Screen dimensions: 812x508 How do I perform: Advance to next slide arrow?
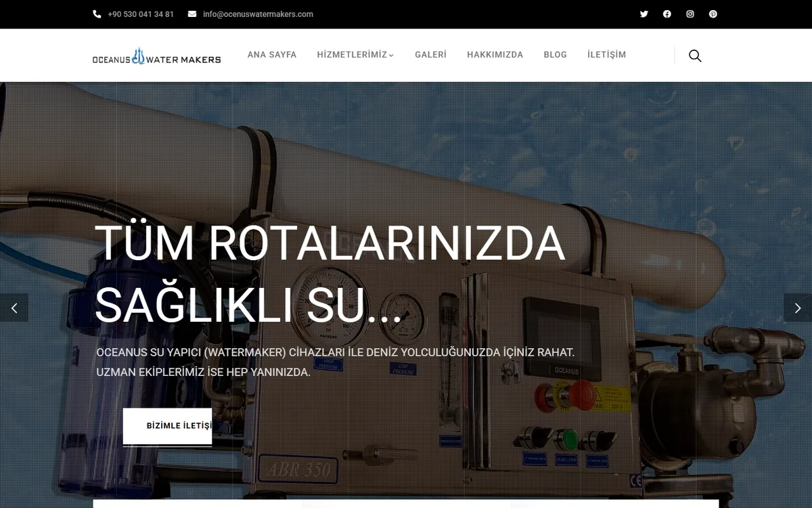(x=798, y=308)
